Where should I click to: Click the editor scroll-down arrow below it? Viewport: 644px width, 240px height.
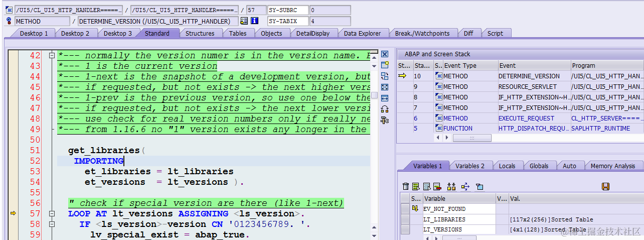pos(374,66)
